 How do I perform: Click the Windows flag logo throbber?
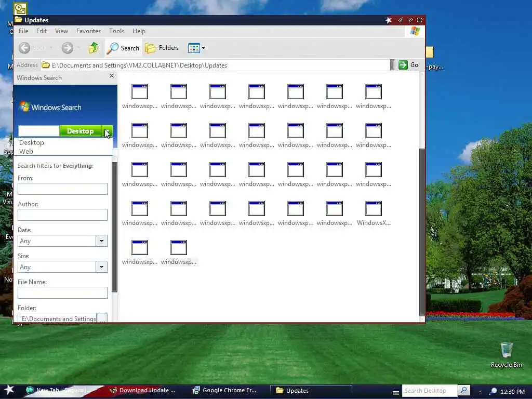pos(415,31)
